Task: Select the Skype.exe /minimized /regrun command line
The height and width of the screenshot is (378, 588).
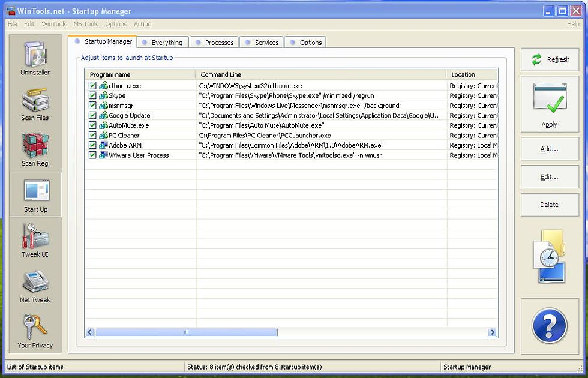Action: (x=287, y=95)
